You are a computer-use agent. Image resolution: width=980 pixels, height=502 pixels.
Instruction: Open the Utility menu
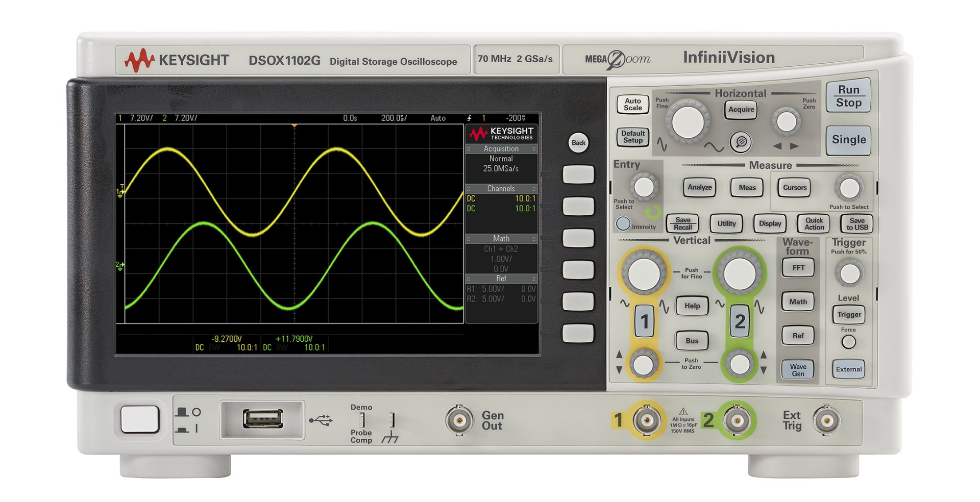click(726, 223)
